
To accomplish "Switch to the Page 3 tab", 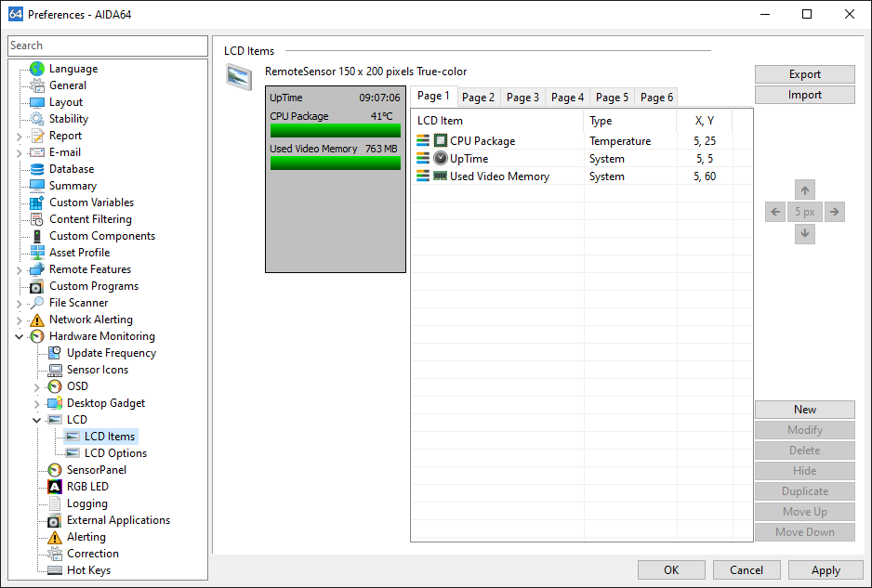I will pyautogui.click(x=522, y=98).
